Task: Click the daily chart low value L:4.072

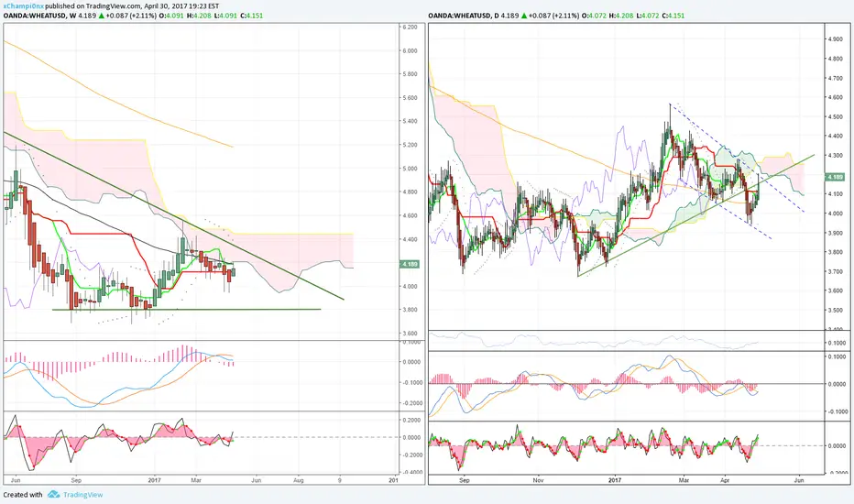Action: click(648, 16)
